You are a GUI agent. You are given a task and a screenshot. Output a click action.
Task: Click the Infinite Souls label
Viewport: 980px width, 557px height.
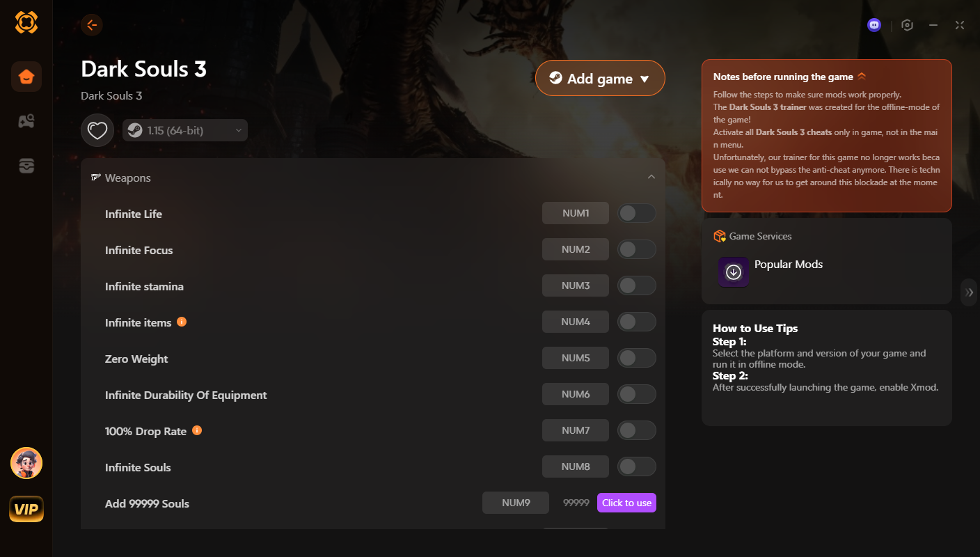coord(138,467)
